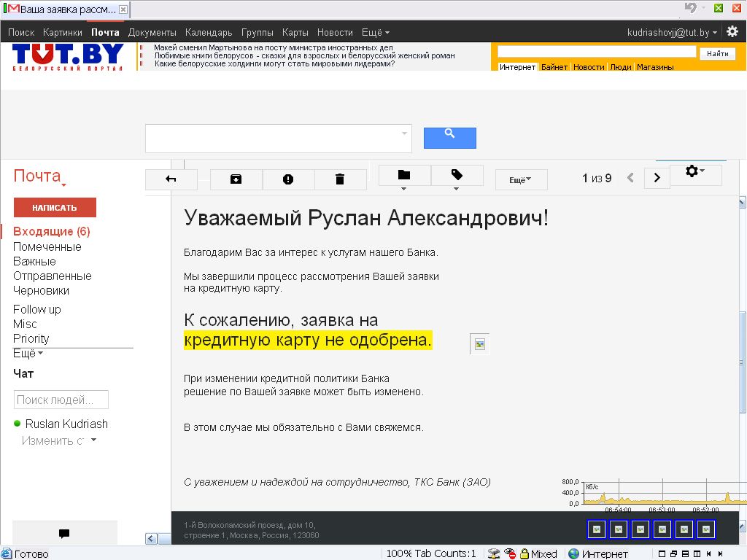Go to the previous message arrow
Screen dimensions: 747x560
630,178
